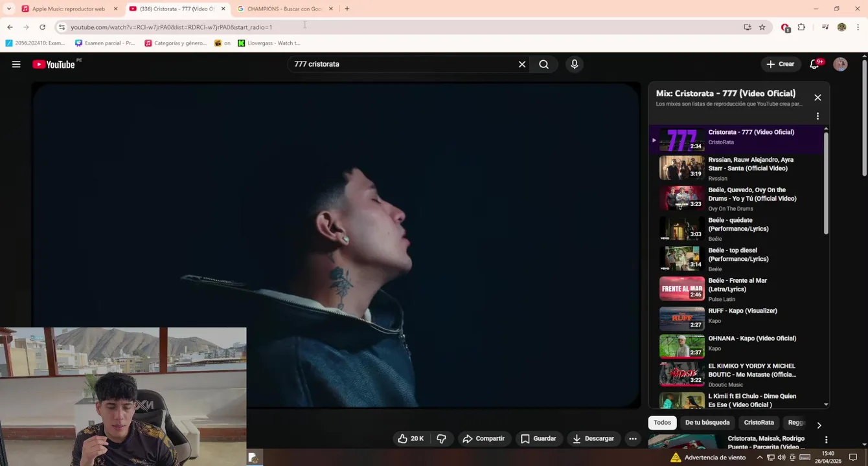Open site information icon in address bar

click(62, 27)
